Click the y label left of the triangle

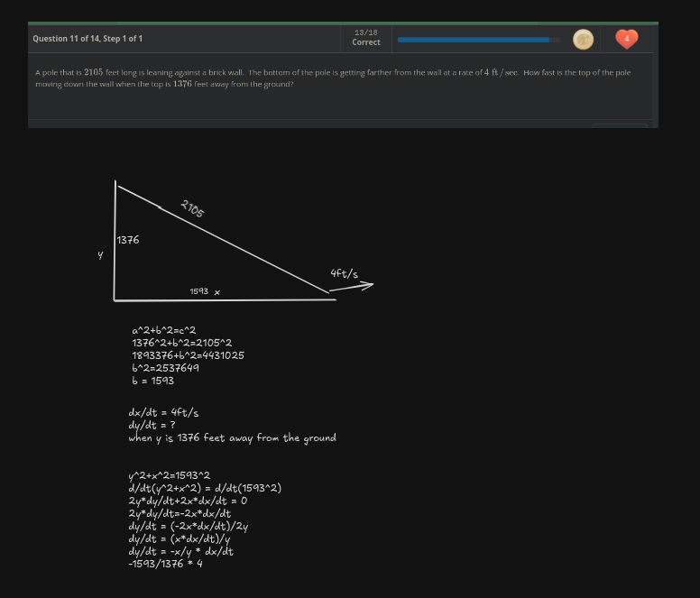[x=101, y=254]
